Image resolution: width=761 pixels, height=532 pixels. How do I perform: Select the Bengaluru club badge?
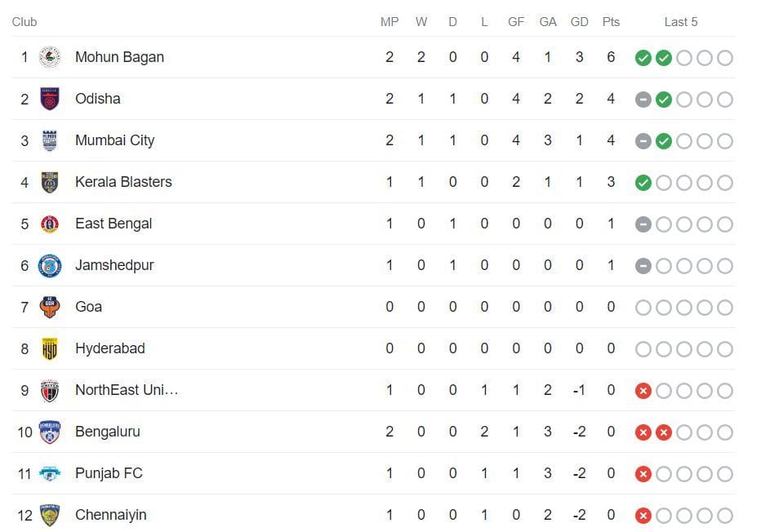(x=51, y=432)
